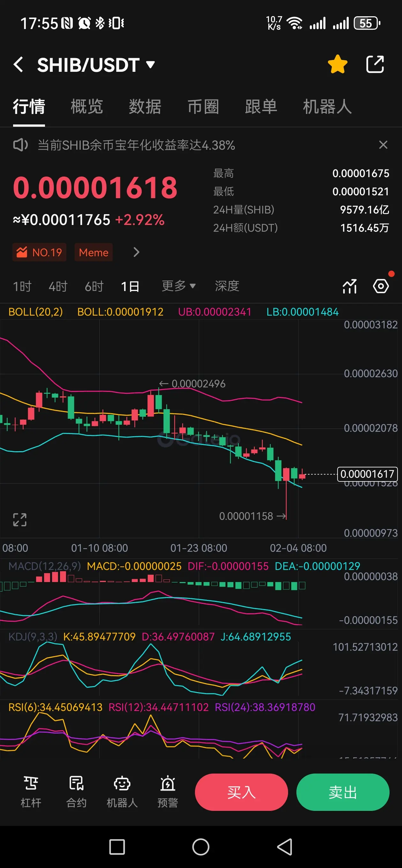Image resolution: width=402 pixels, height=868 pixels.
Task: Tap the 24H量 value 9579.16亿
Action: tap(365, 210)
